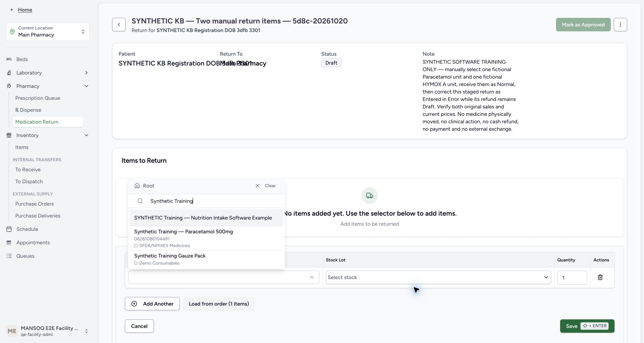Image resolution: width=644 pixels, height=343 pixels.
Task: Open the inventory Items page
Action: [22, 147]
